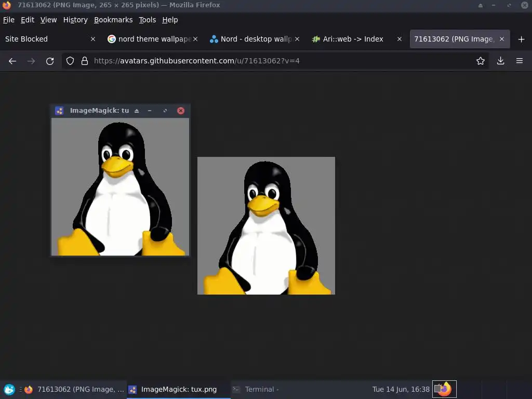The height and width of the screenshot is (399, 532).
Task: Open the Firefox downloads panel
Action: (500, 61)
